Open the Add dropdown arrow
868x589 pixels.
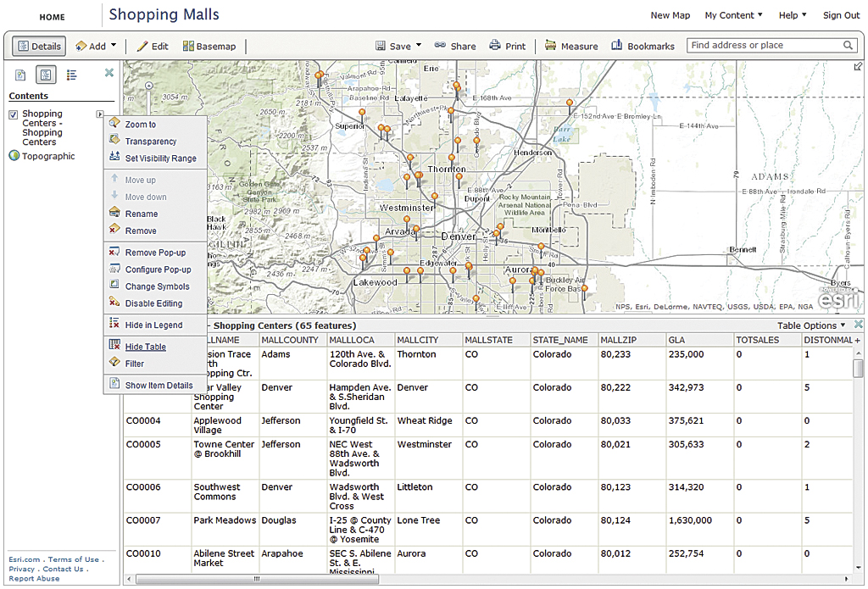coord(114,46)
